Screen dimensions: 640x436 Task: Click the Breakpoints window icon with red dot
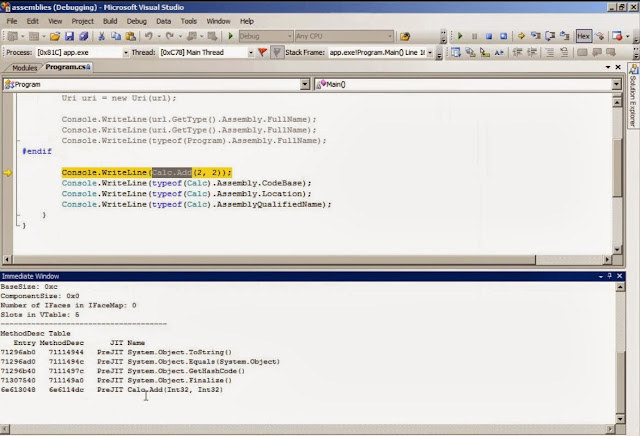[617, 36]
